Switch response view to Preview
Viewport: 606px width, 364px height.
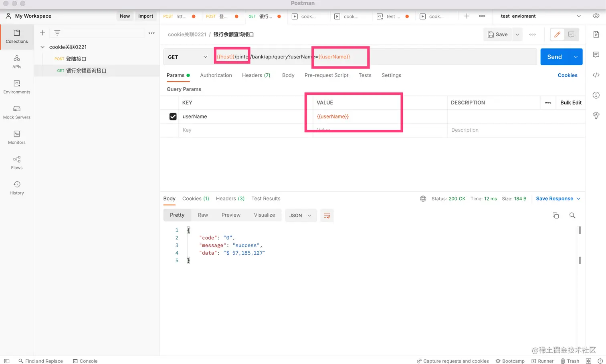coord(231,215)
